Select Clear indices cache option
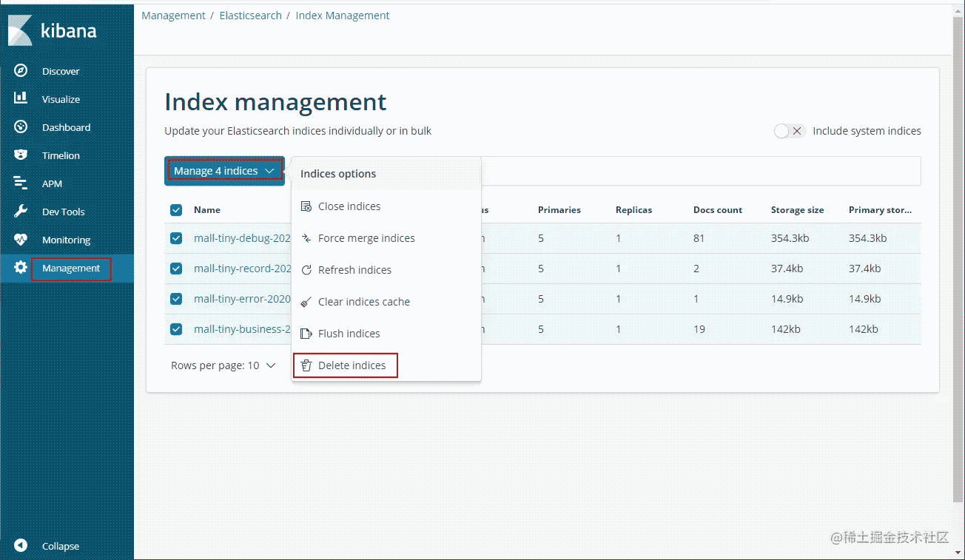This screenshot has width=965, height=560. (363, 302)
